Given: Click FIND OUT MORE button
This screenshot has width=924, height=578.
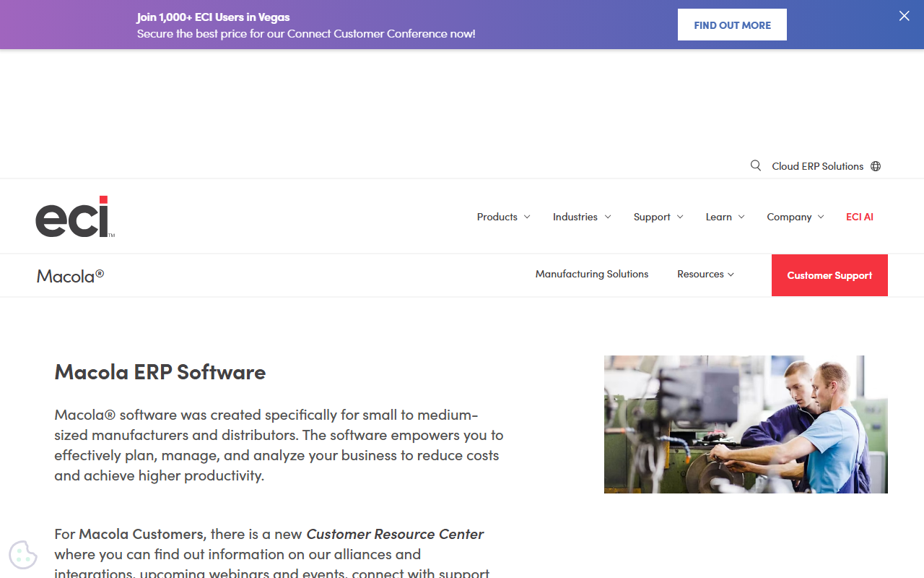Looking at the screenshot, I should point(732,25).
